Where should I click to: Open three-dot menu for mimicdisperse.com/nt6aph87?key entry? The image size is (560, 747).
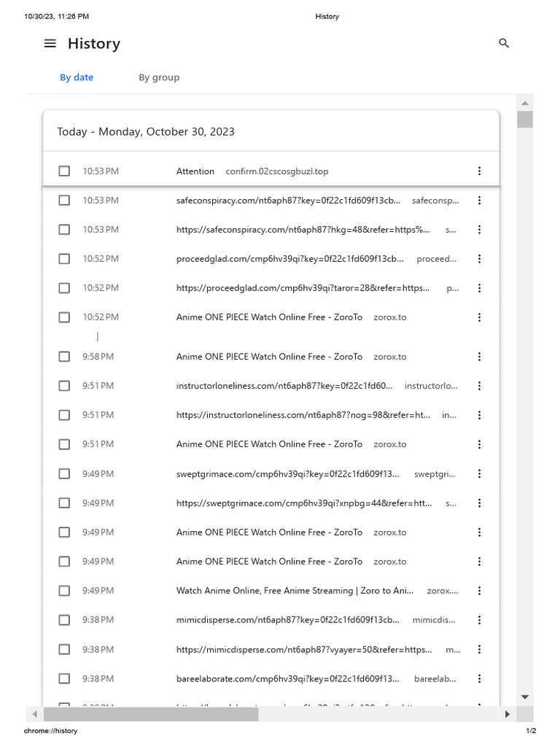[x=479, y=620]
